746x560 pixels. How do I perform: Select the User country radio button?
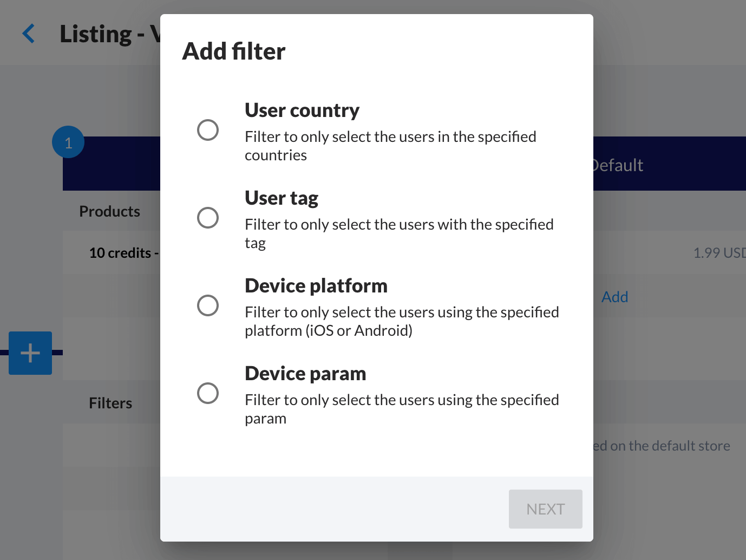208,130
